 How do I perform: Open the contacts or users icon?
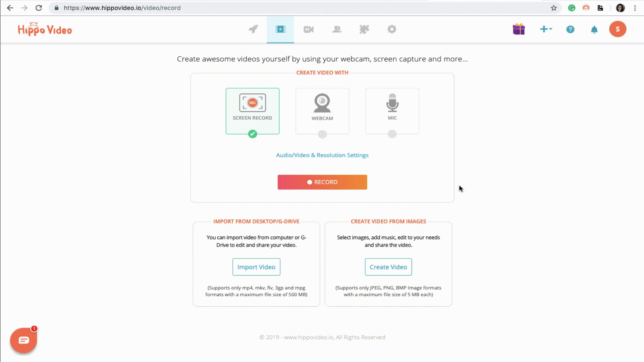[x=337, y=29]
